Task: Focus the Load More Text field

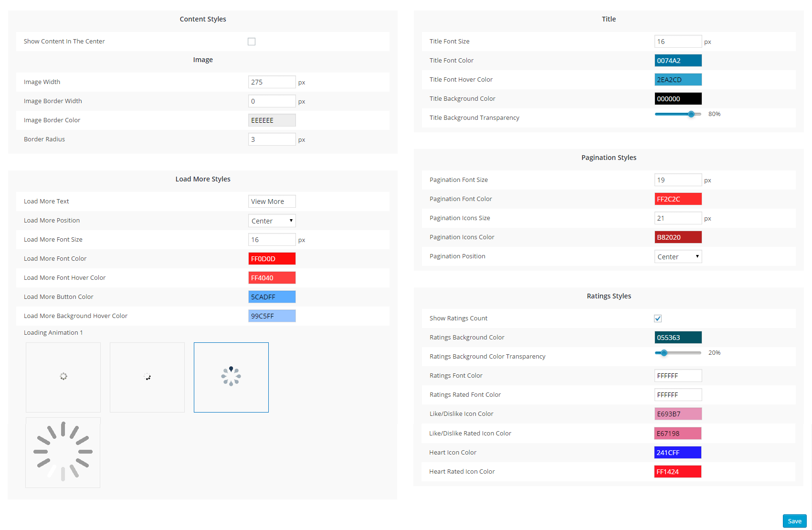Action: click(x=272, y=201)
